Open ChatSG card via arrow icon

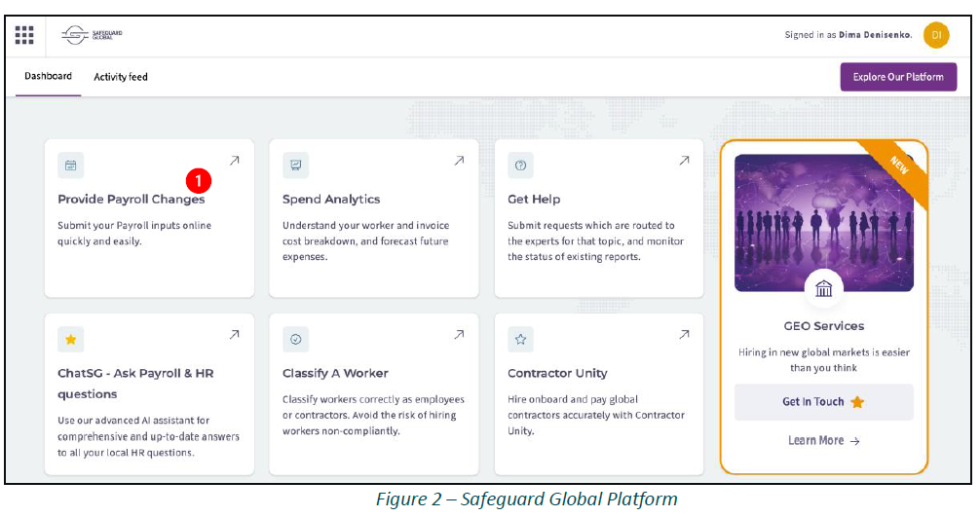click(x=235, y=335)
